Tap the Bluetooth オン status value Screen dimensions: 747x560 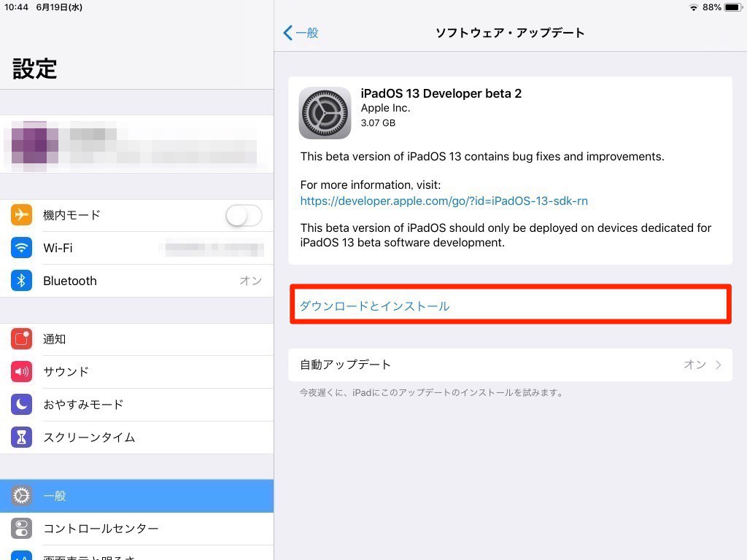(251, 281)
